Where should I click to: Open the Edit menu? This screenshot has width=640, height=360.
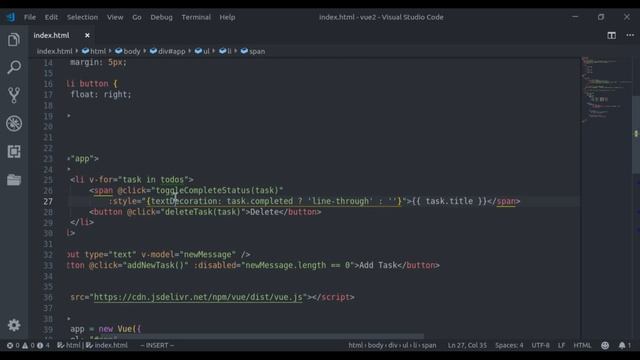point(51,17)
